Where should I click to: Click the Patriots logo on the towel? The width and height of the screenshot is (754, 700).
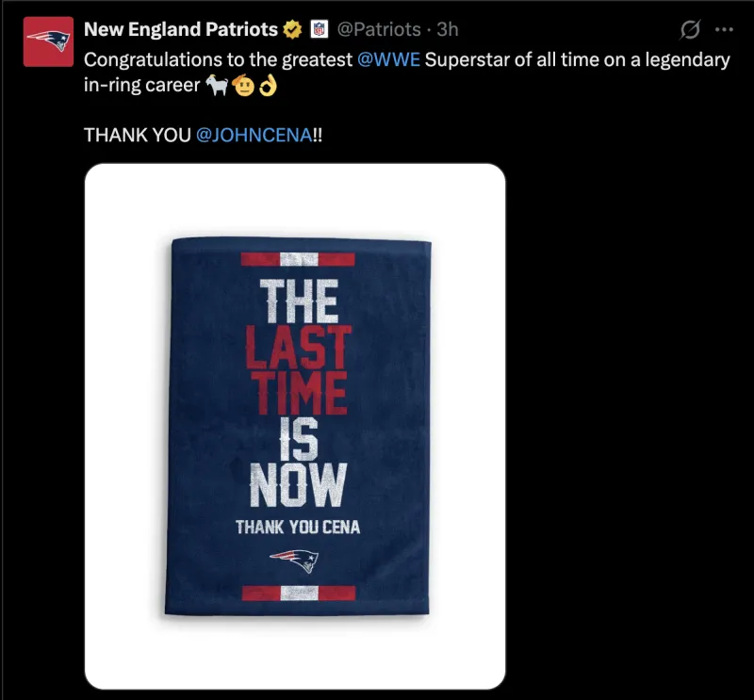point(294,561)
